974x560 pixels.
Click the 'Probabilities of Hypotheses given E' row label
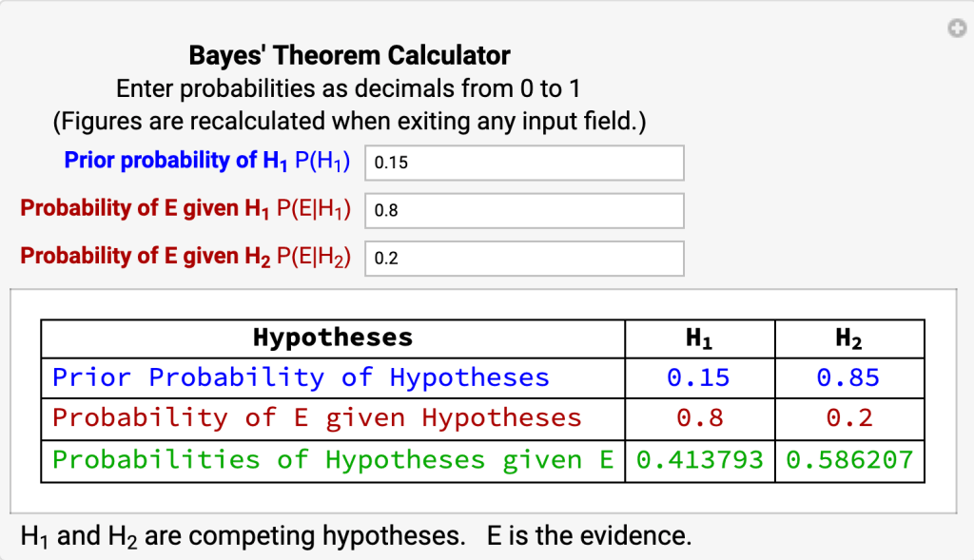(x=333, y=460)
